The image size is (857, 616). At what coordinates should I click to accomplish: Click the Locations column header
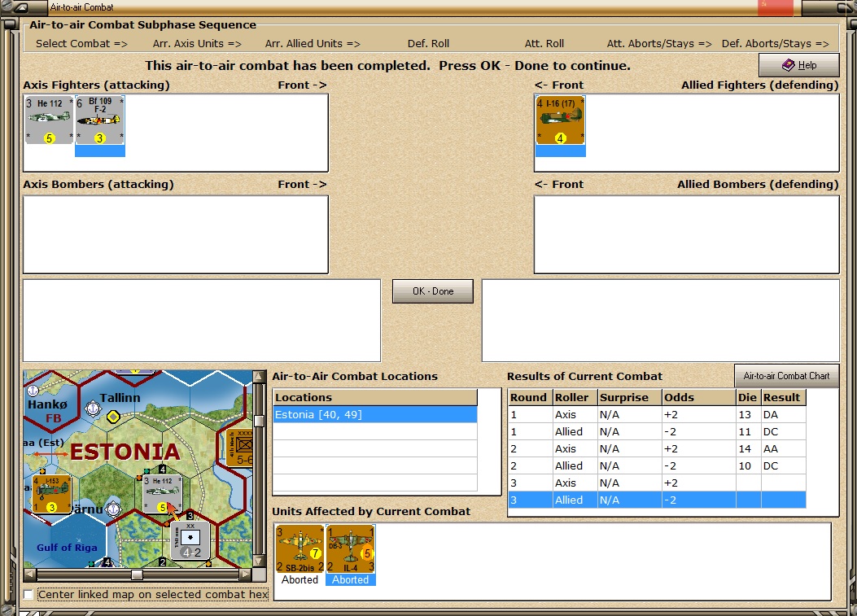point(375,397)
